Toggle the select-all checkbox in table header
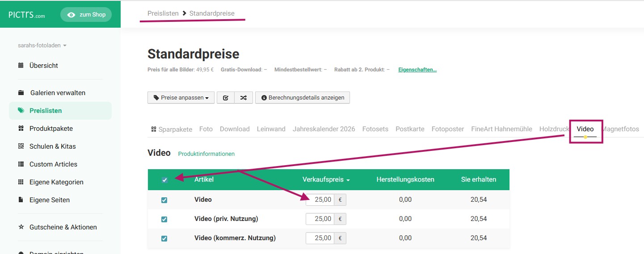 coord(164,180)
